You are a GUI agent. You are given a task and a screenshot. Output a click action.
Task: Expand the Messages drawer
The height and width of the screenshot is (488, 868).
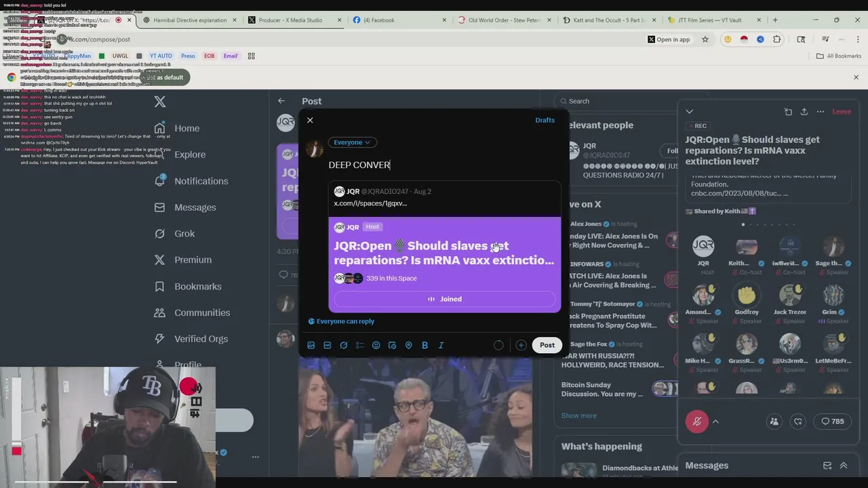(844, 466)
